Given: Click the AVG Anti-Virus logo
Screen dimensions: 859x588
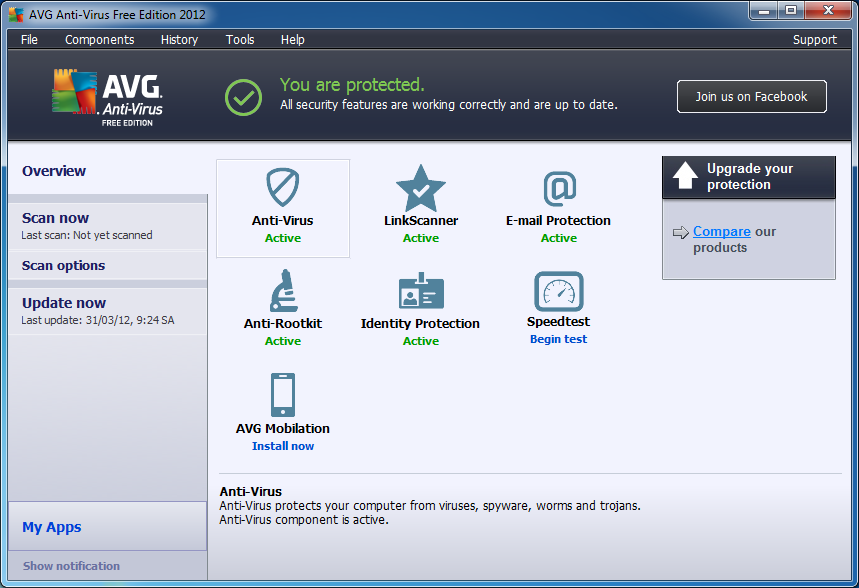Looking at the screenshot, I should [108, 98].
